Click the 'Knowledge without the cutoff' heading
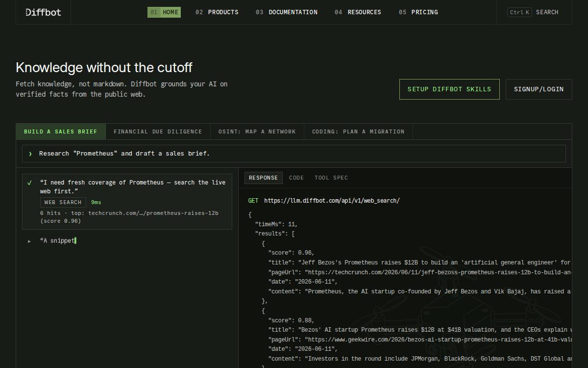Screen dimensions: 588x368 tap(104, 67)
